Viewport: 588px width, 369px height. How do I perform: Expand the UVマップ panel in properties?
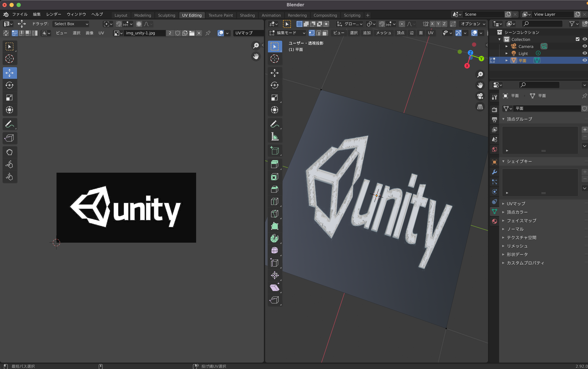[516, 204]
